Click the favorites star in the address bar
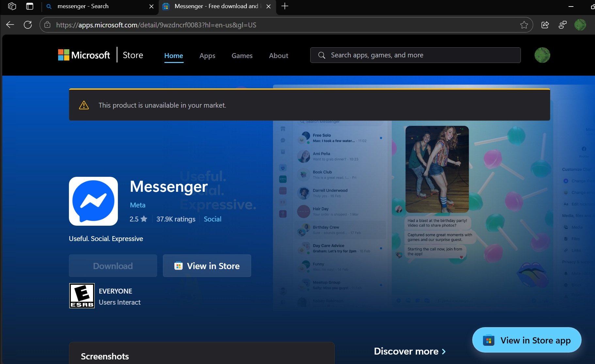The width and height of the screenshot is (595, 364). tap(524, 24)
